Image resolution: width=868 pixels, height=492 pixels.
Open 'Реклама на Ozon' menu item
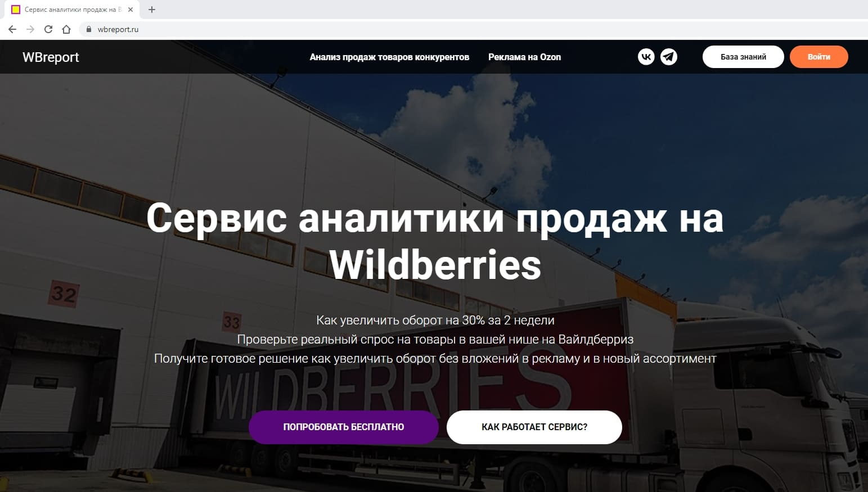click(x=524, y=57)
